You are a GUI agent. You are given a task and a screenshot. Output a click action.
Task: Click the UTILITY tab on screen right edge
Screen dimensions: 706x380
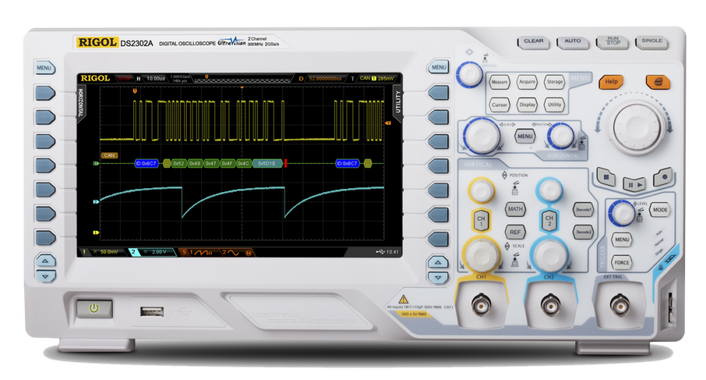click(398, 103)
